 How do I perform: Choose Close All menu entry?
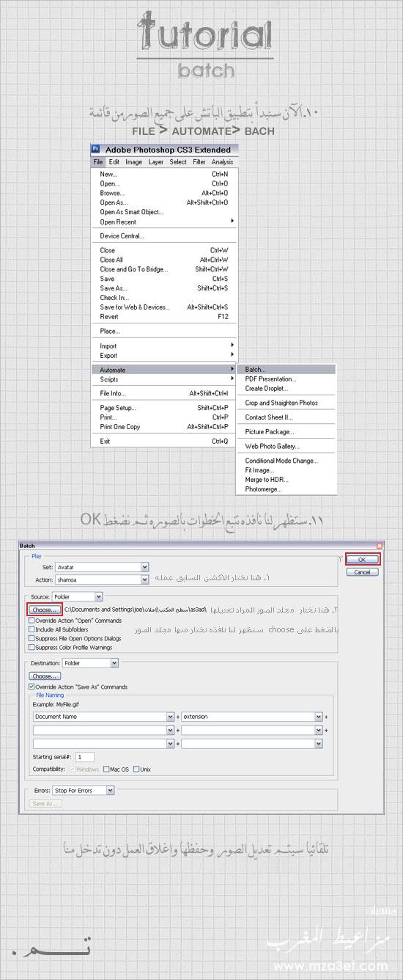point(164,260)
